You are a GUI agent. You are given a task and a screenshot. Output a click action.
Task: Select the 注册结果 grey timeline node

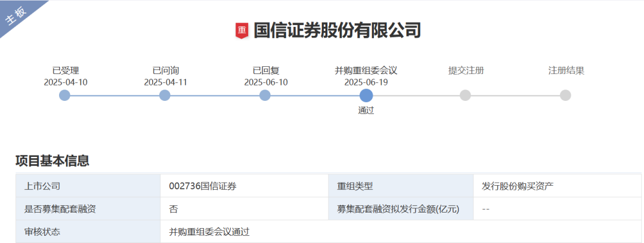[565, 96]
